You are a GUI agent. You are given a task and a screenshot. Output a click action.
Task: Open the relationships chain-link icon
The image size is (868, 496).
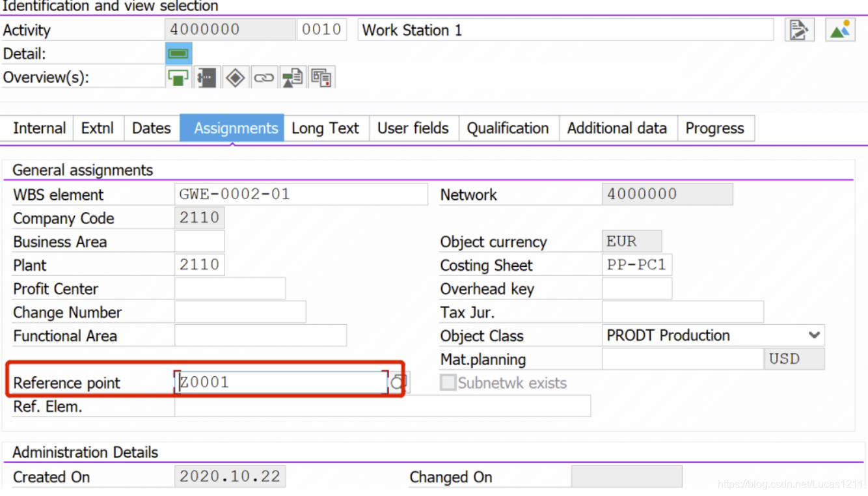pyautogui.click(x=265, y=77)
